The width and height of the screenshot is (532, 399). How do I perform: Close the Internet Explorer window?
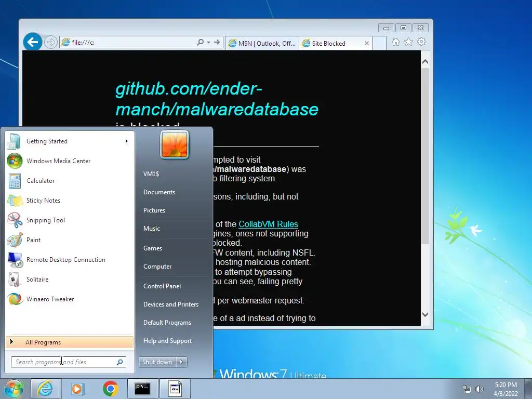tap(421, 28)
